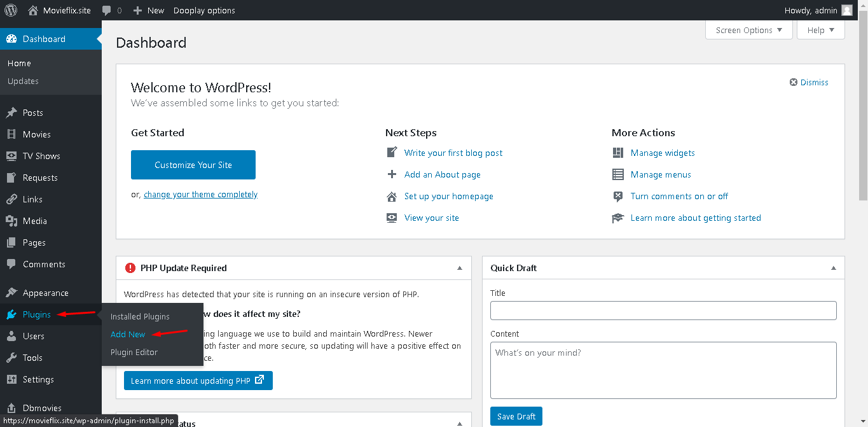Open the Help dropdown tab
868x427 pixels.
[x=820, y=30]
